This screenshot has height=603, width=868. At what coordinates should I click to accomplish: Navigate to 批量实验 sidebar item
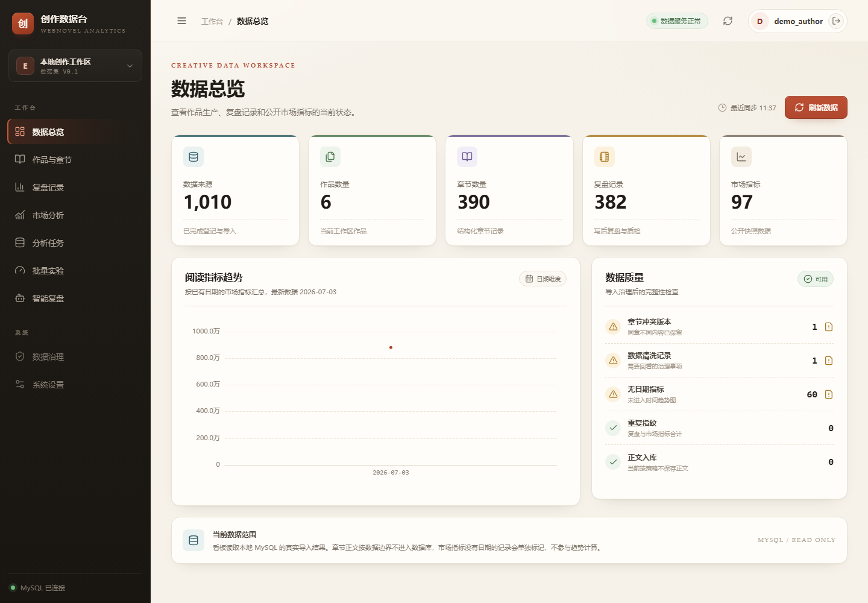tap(75, 271)
